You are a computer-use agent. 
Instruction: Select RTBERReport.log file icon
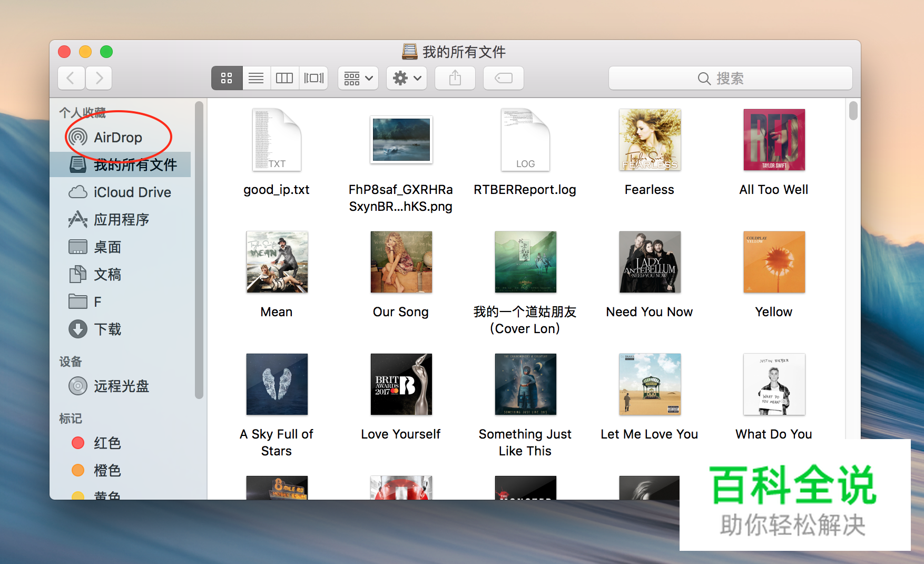(525, 140)
